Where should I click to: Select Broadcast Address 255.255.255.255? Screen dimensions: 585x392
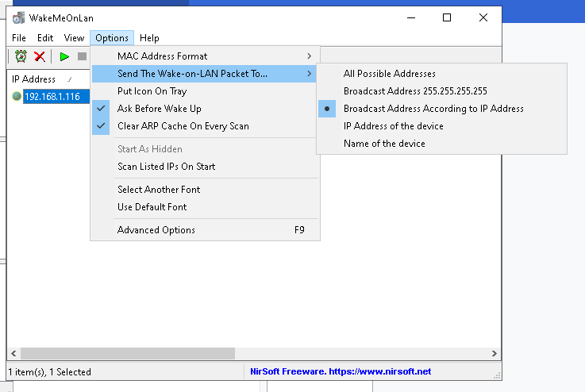[415, 91]
